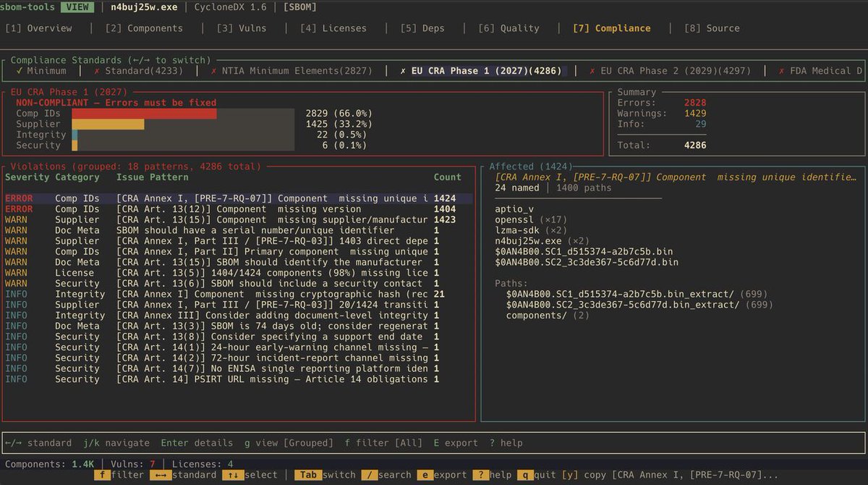
Task: Select the 24-hour early-warning channel row
Action: point(238,347)
